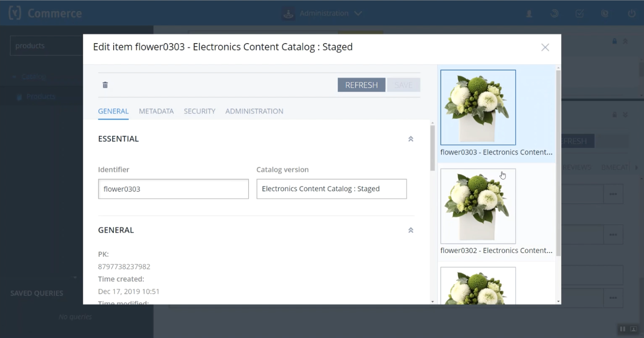
Task: Select the flower0303 thumbnail image
Action: 478,107
